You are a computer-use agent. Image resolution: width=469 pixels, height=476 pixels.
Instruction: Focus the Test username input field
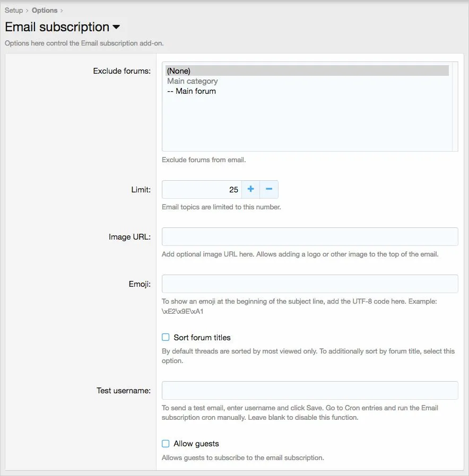pos(309,390)
